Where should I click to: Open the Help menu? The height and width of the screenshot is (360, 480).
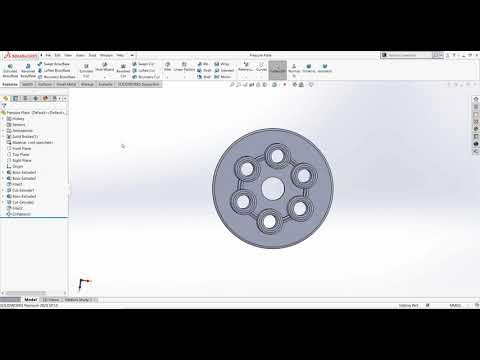tap(120, 55)
